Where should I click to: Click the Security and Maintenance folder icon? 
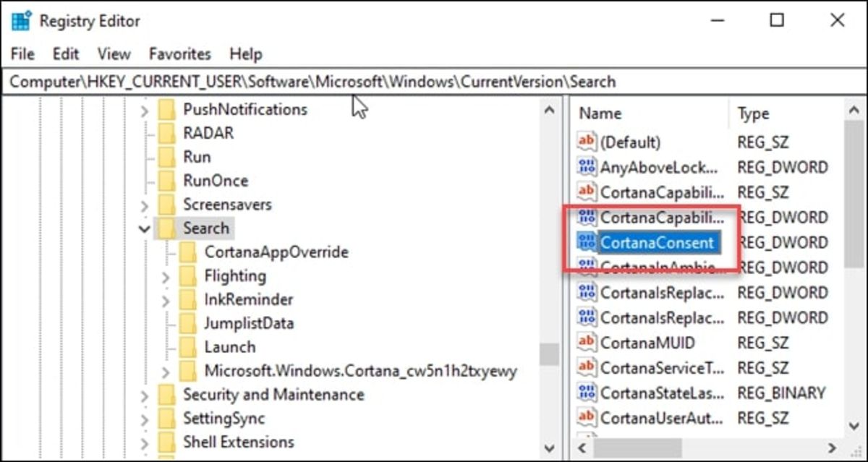(x=167, y=395)
